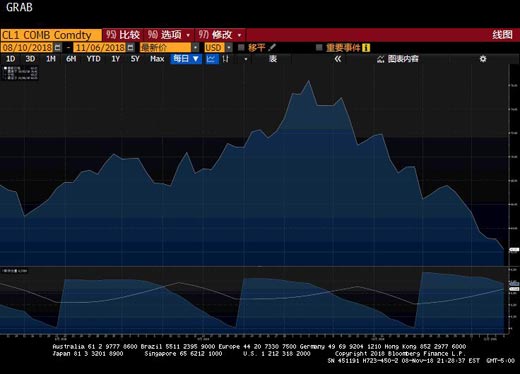The width and height of the screenshot is (520, 374).
Task: Select the 1Y time range
Action: 115,59
